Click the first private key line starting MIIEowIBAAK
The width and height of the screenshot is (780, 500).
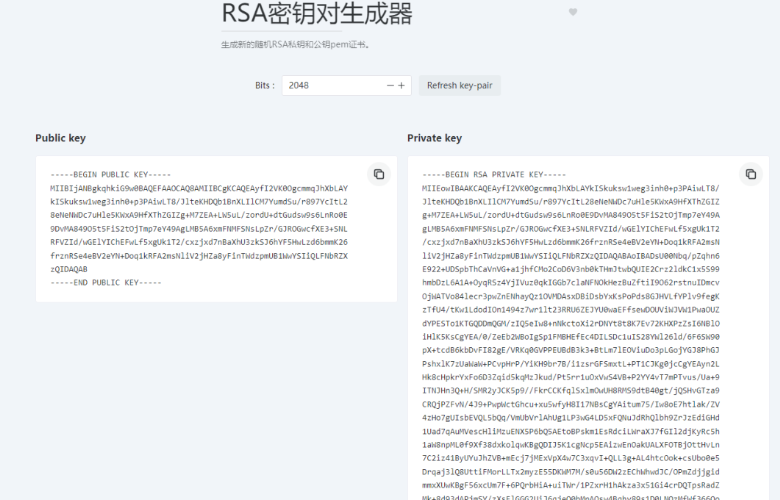click(570, 188)
